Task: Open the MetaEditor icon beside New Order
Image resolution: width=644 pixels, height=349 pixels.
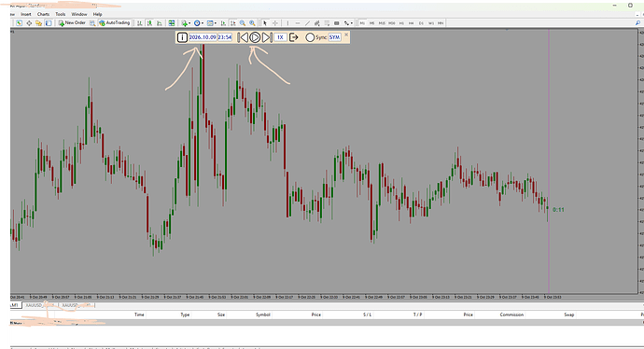Action: pyautogui.click(x=92, y=23)
